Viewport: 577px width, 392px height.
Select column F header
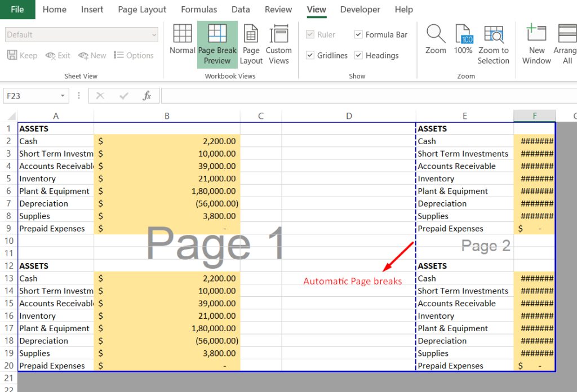click(534, 116)
